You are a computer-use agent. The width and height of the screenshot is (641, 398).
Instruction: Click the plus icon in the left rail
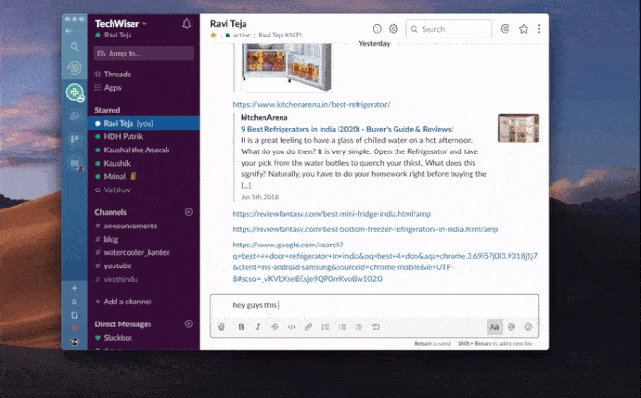pos(74,288)
